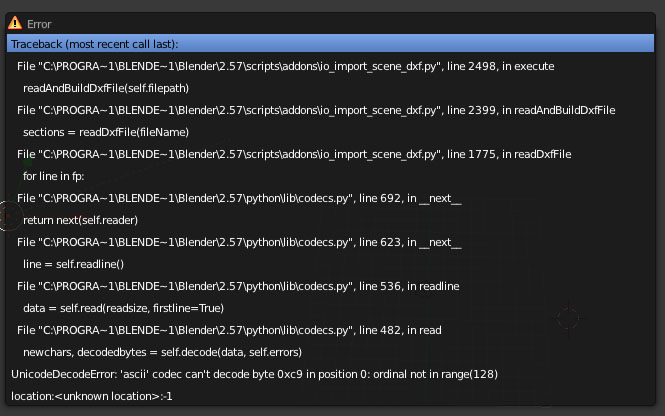Click codecs.py row 'line 692, in __next__'
This screenshot has height=416, width=665.
(330, 198)
